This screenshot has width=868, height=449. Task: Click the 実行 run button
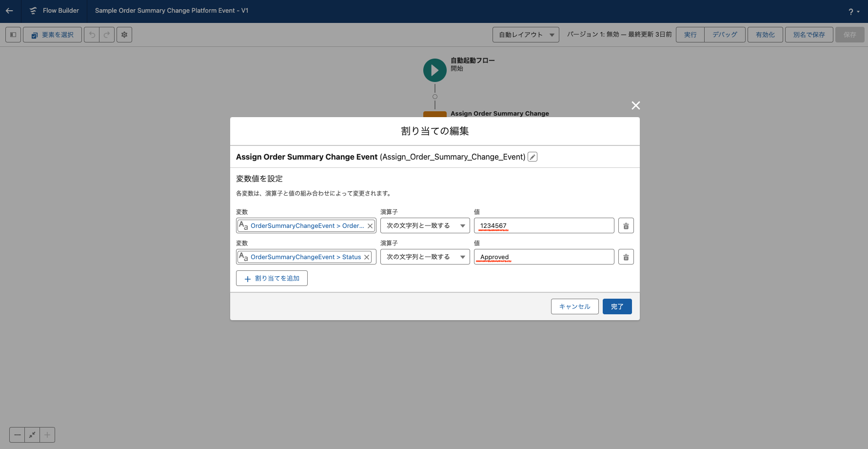point(690,35)
